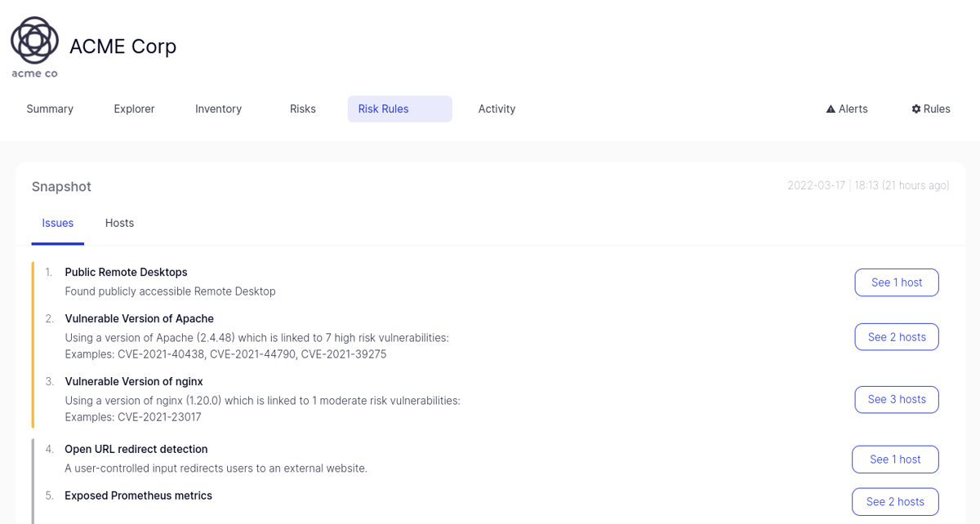
Task: See 3 hosts for Vulnerable nginx
Action: coord(897,399)
